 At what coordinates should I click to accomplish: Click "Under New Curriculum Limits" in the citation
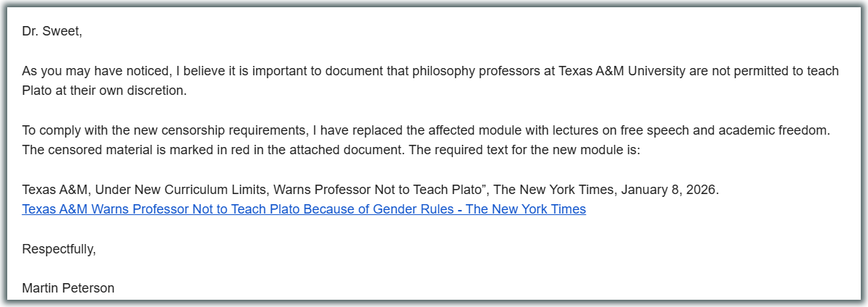(172, 190)
